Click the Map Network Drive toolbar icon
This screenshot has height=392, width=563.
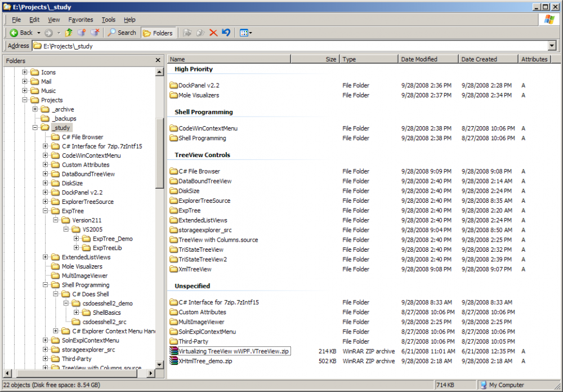[82, 33]
